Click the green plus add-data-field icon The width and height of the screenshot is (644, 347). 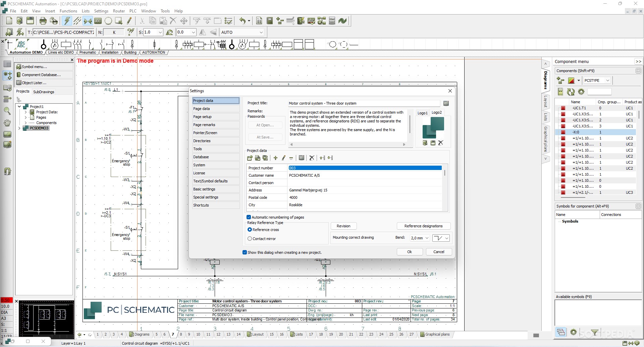coord(275,158)
